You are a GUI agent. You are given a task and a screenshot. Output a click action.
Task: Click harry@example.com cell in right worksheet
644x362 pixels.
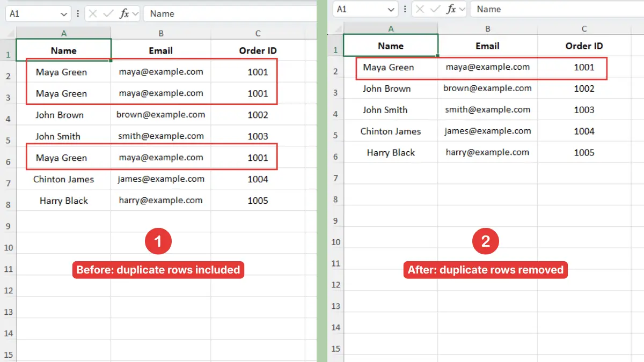click(x=487, y=153)
